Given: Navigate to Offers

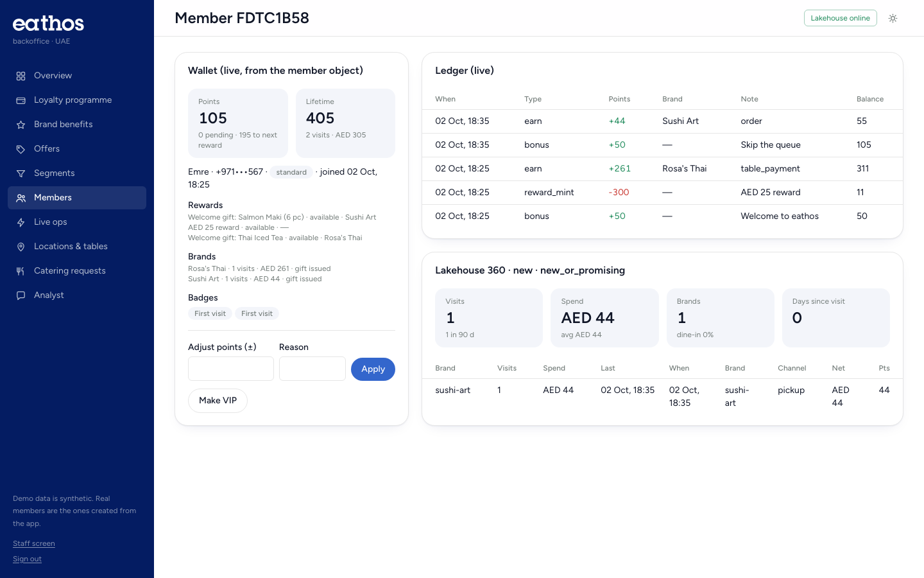Looking at the screenshot, I should [77, 149].
